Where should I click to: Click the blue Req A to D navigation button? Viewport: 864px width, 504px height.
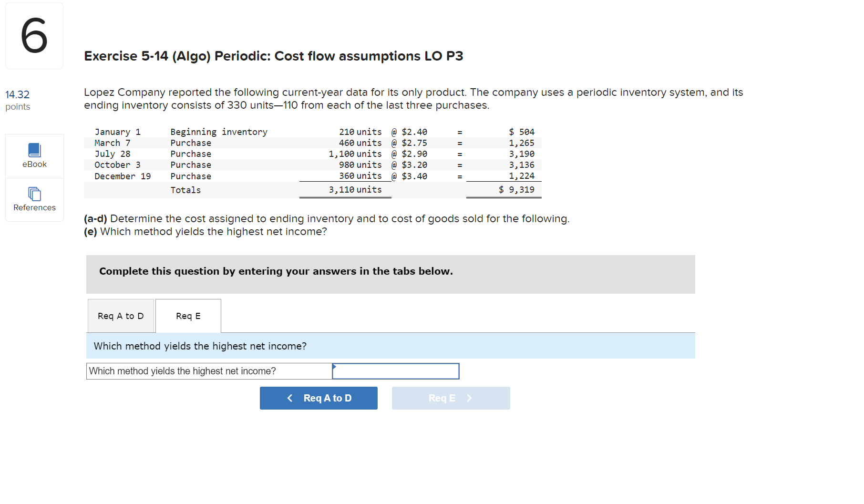319,398
